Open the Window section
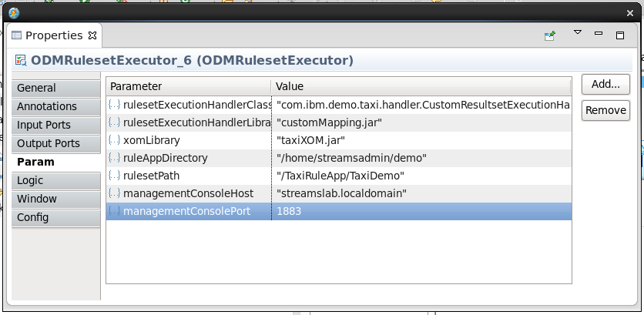 [x=56, y=199]
